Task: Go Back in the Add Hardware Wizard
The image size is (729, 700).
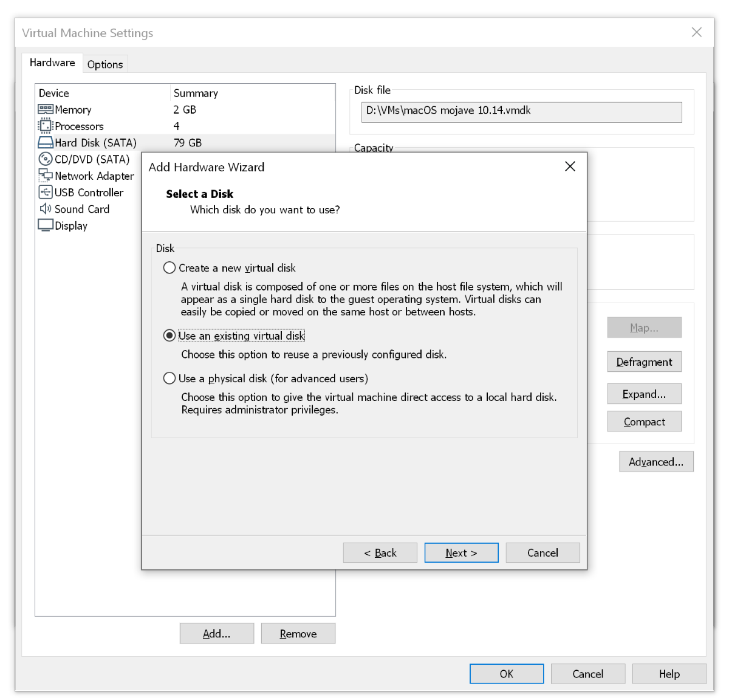Action: 380,553
